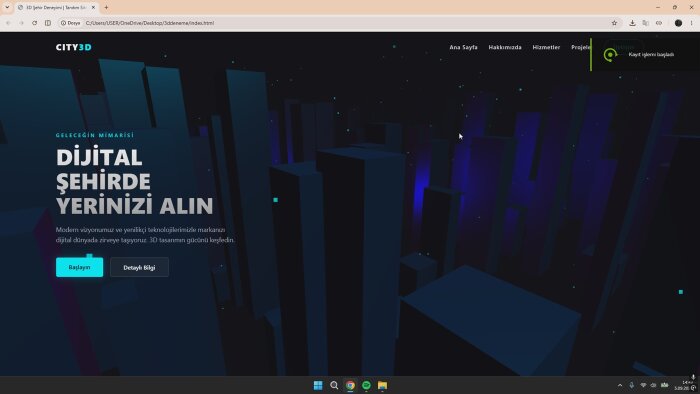Expand the system tray hidden icons chevron
700x394 pixels.
point(620,385)
